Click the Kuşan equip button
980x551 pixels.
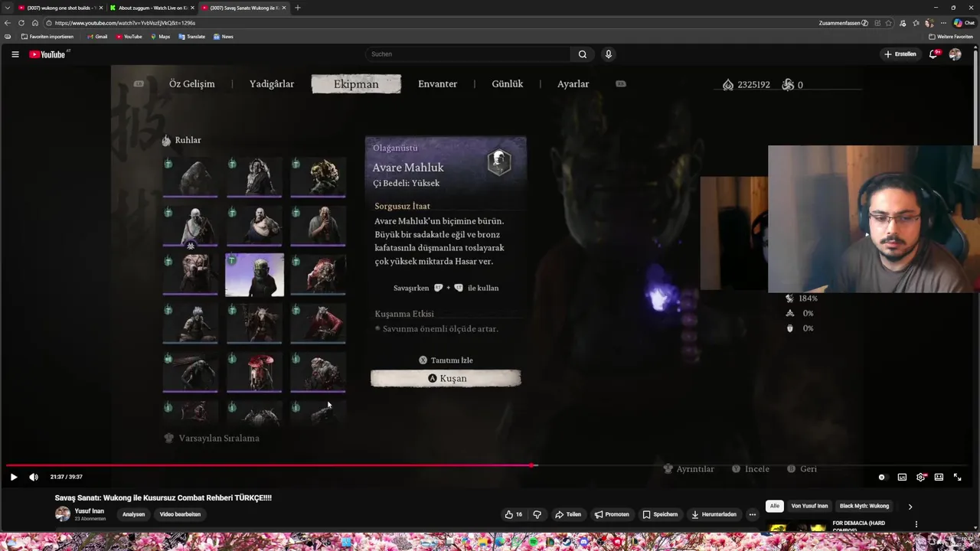[x=446, y=378]
